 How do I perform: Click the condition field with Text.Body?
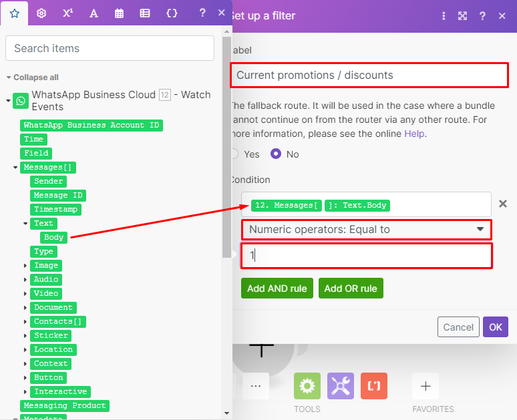coord(366,204)
